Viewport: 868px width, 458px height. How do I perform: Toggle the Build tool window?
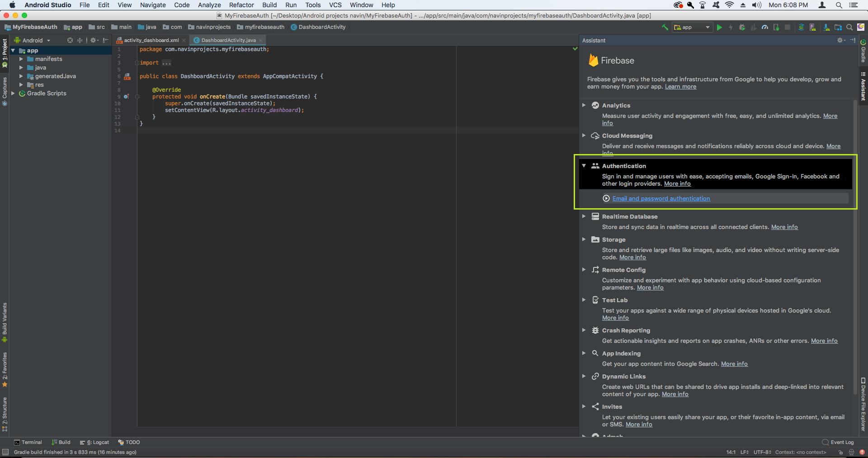(x=61, y=442)
